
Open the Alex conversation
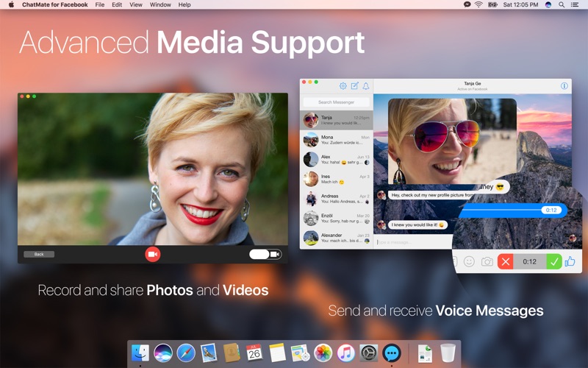[x=337, y=159]
